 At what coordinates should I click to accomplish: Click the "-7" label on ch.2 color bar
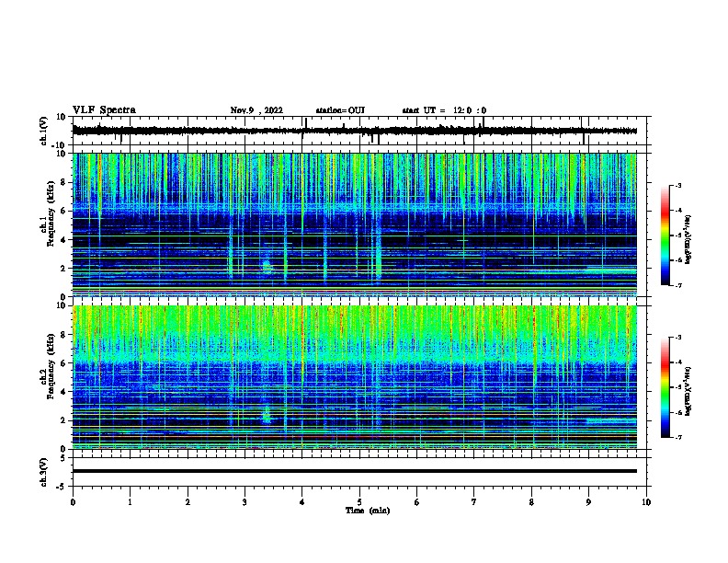(677, 438)
